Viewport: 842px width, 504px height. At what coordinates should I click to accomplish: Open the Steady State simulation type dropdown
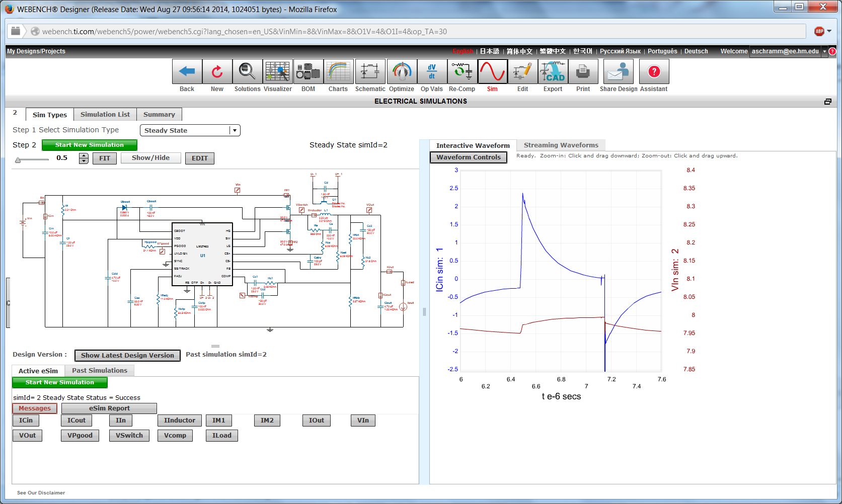coord(190,130)
